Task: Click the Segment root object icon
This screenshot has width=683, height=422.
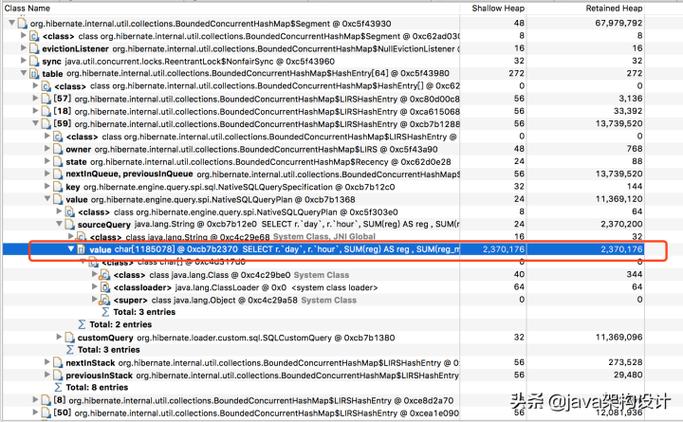Action: [22, 23]
